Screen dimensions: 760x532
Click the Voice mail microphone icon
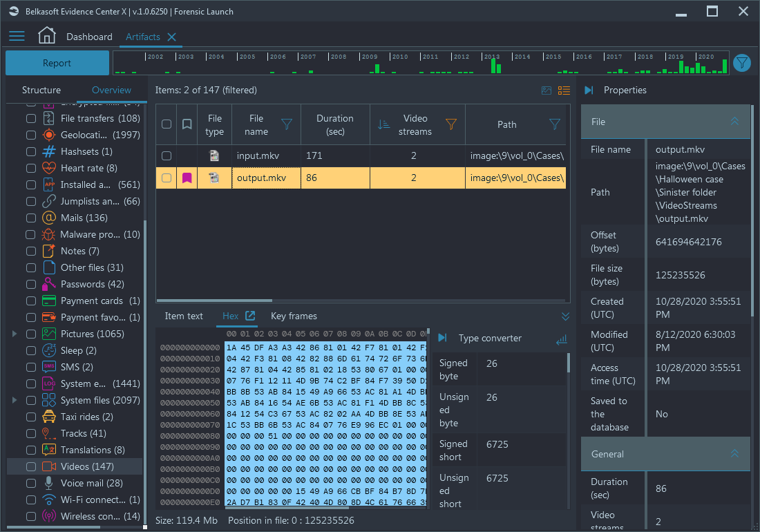coord(49,483)
